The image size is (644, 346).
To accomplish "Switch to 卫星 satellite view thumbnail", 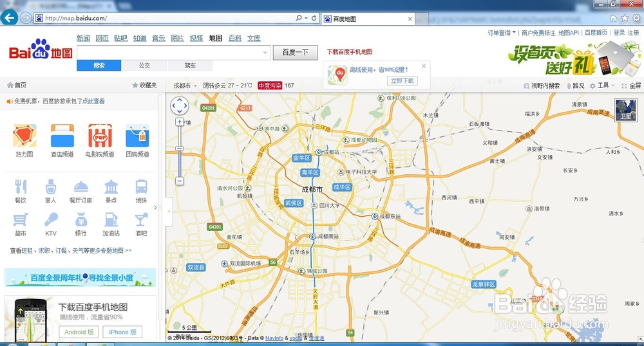I will (625, 109).
